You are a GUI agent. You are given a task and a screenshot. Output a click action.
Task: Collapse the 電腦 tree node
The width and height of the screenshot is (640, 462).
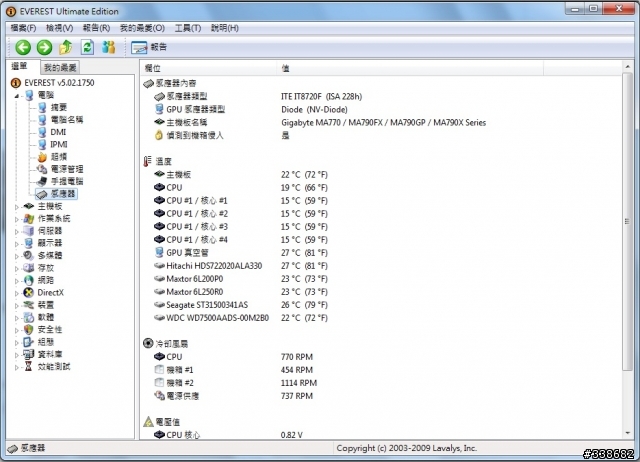(x=17, y=96)
